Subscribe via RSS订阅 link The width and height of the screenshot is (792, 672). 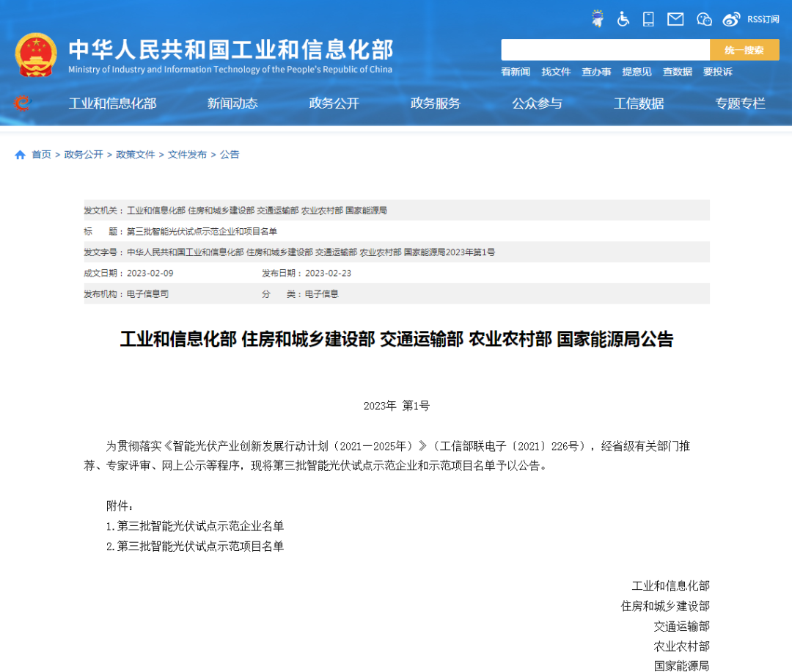tap(763, 19)
